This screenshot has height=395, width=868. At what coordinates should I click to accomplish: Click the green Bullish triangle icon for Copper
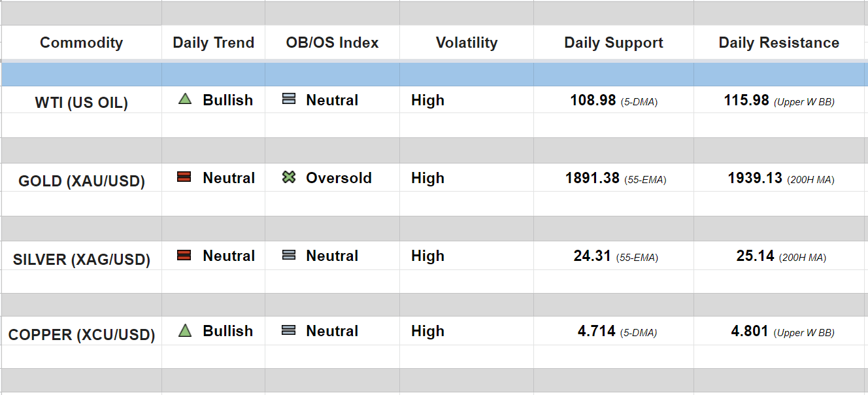(185, 331)
